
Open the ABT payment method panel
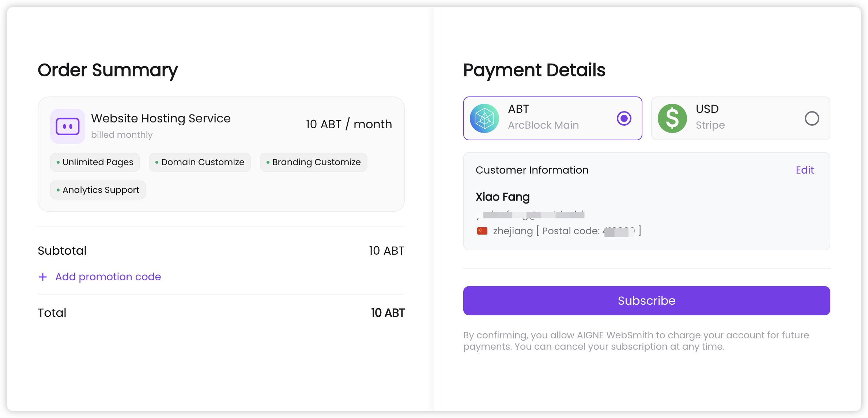tap(552, 118)
